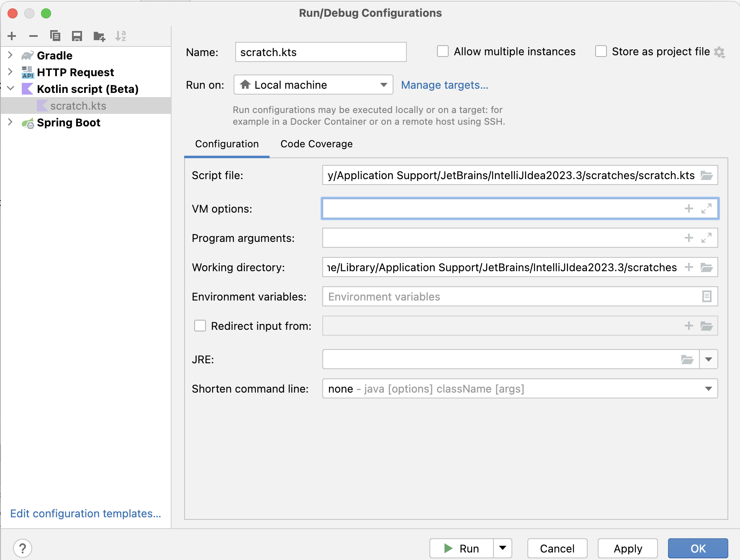Open the help question mark button

(23, 548)
